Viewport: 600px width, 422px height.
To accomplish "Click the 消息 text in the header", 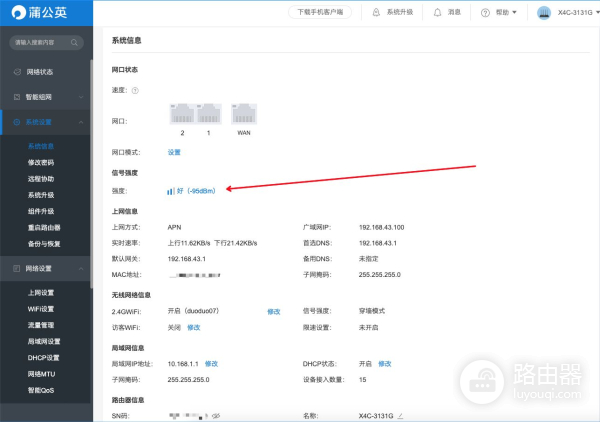I will click(x=454, y=12).
